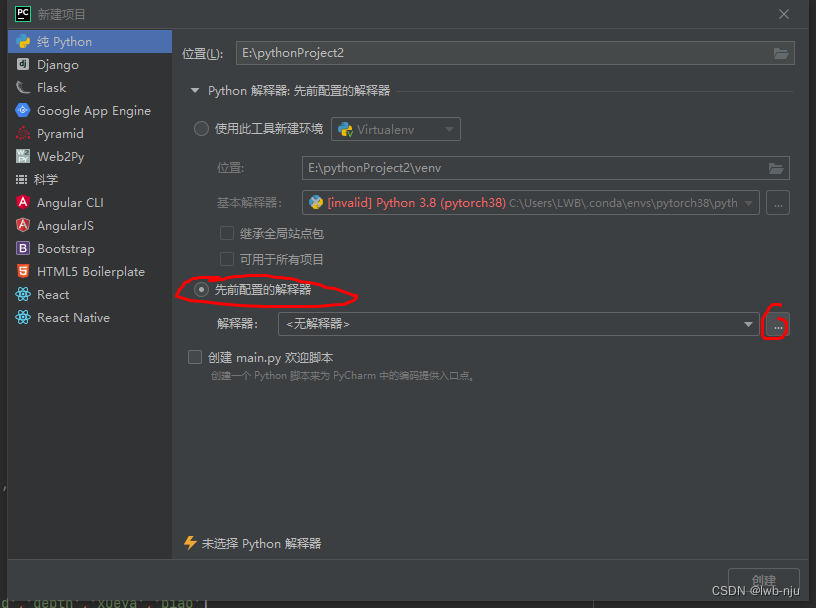This screenshot has height=608, width=816.
Task: Select AngularJS project type
Action: pyautogui.click(x=90, y=225)
